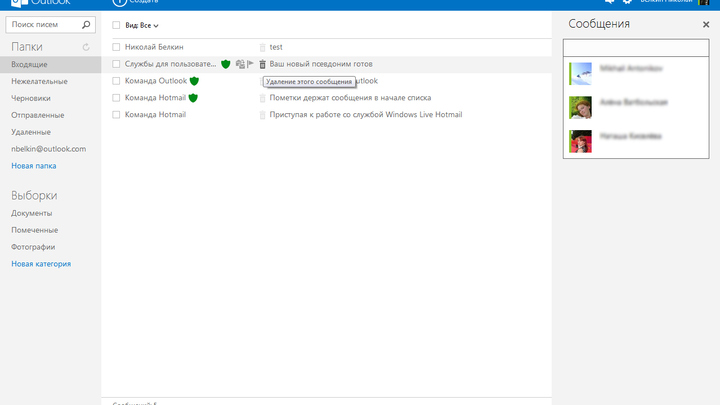Click the sender Службы для пользовате...

170,64
